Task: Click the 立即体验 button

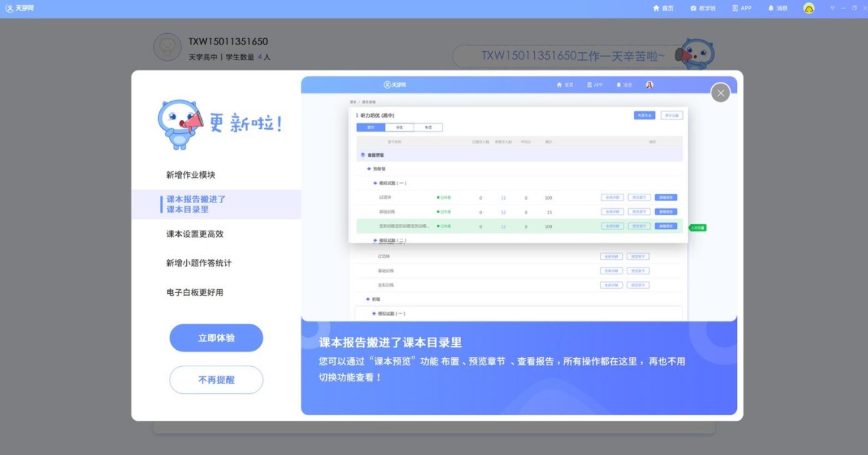Action: (x=216, y=338)
